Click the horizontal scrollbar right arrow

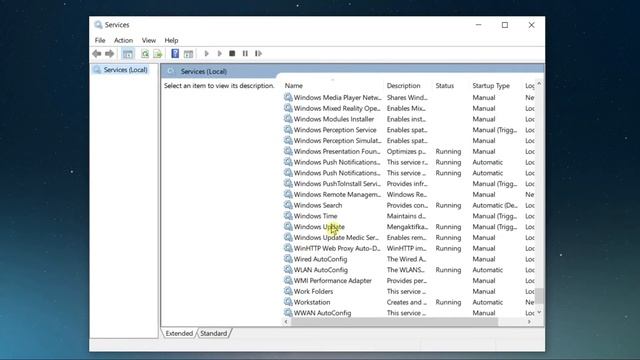coord(529,322)
